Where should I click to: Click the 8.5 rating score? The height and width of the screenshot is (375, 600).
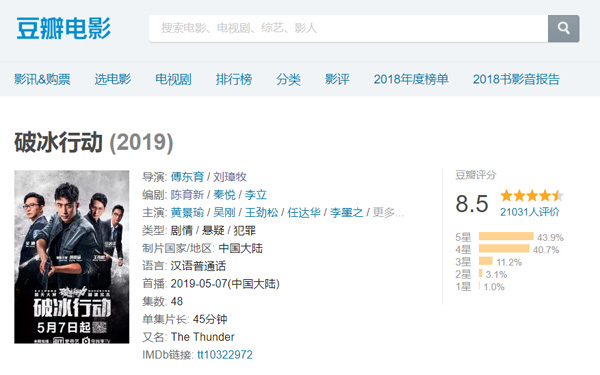[x=472, y=204]
